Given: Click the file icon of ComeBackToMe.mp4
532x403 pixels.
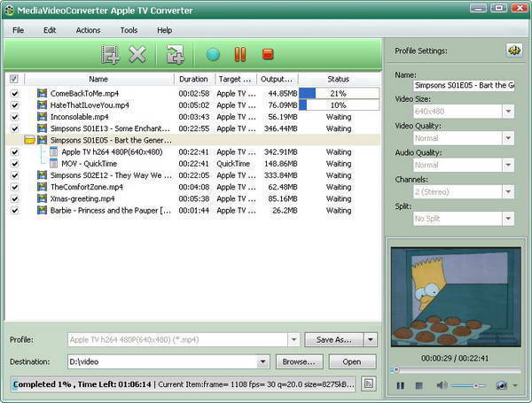Looking at the screenshot, I should point(42,93).
